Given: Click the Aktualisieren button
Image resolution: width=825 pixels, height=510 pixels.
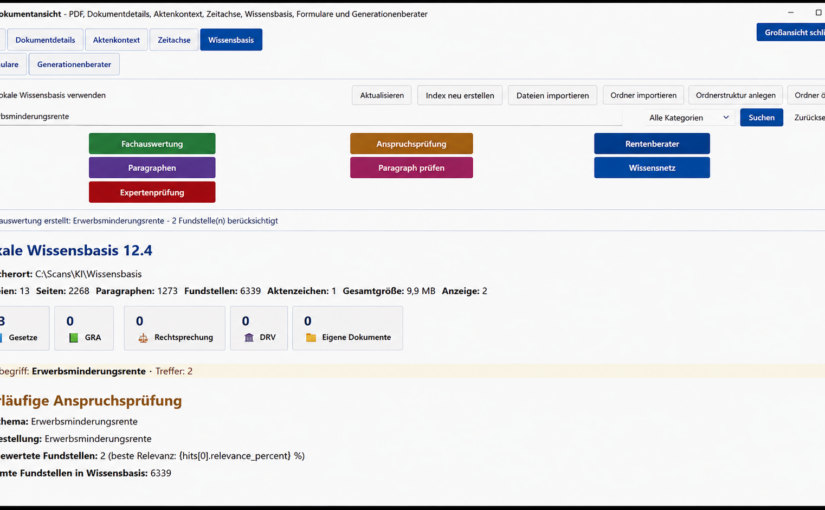Looking at the screenshot, I should pos(382,95).
